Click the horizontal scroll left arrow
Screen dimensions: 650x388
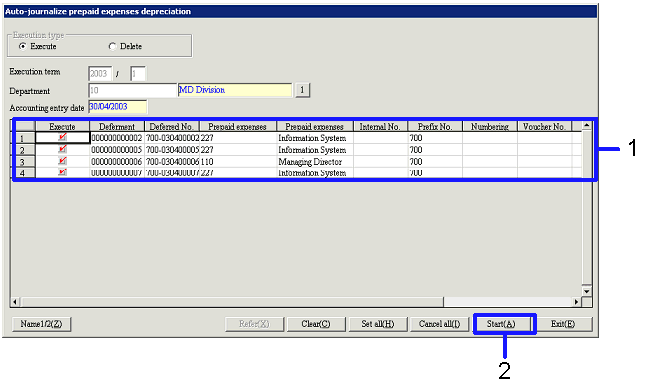click(x=15, y=302)
